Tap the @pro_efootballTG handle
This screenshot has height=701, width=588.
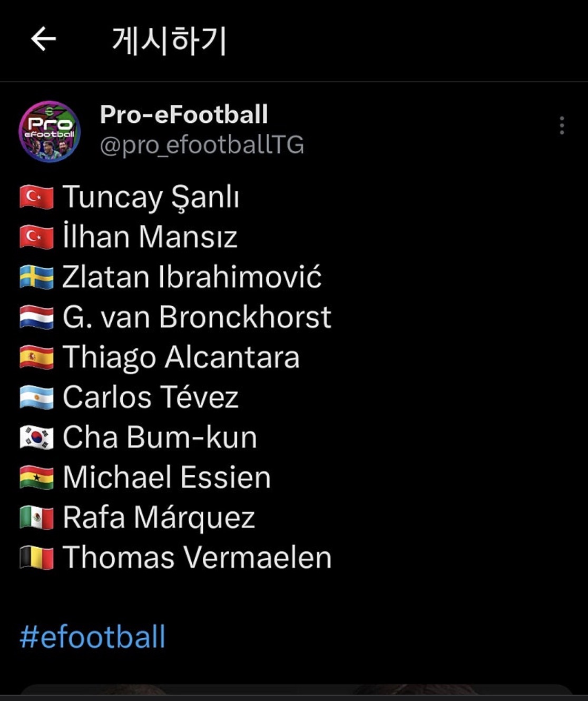pyautogui.click(x=202, y=145)
